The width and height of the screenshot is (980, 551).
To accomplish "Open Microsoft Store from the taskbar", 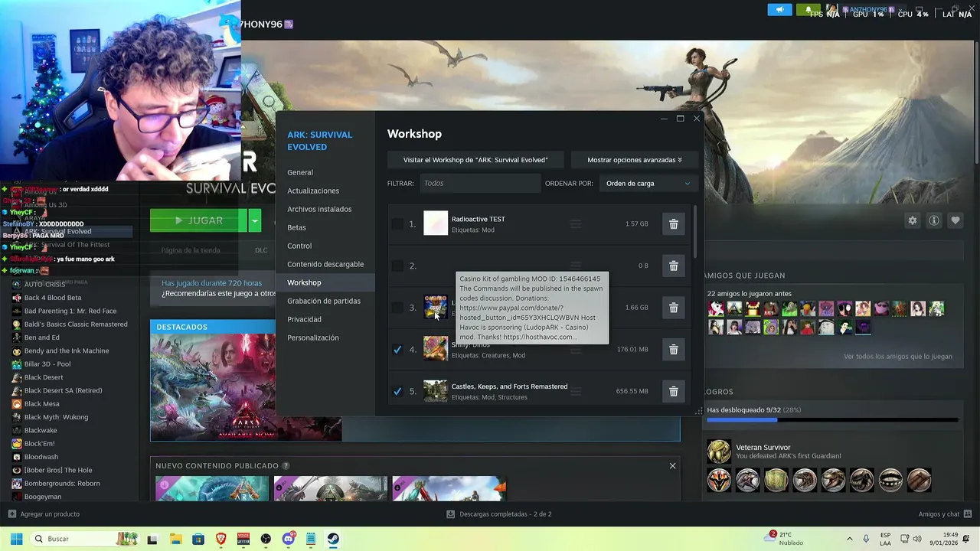I will 198,539.
